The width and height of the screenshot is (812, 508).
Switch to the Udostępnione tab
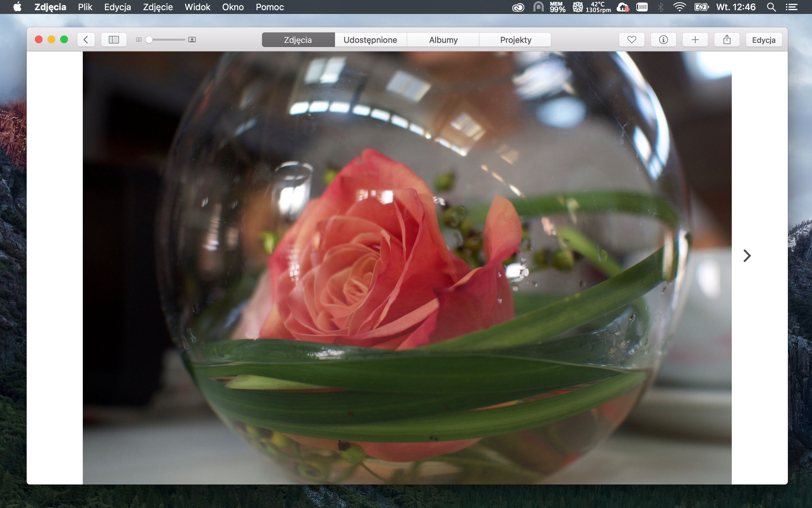point(370,40)
